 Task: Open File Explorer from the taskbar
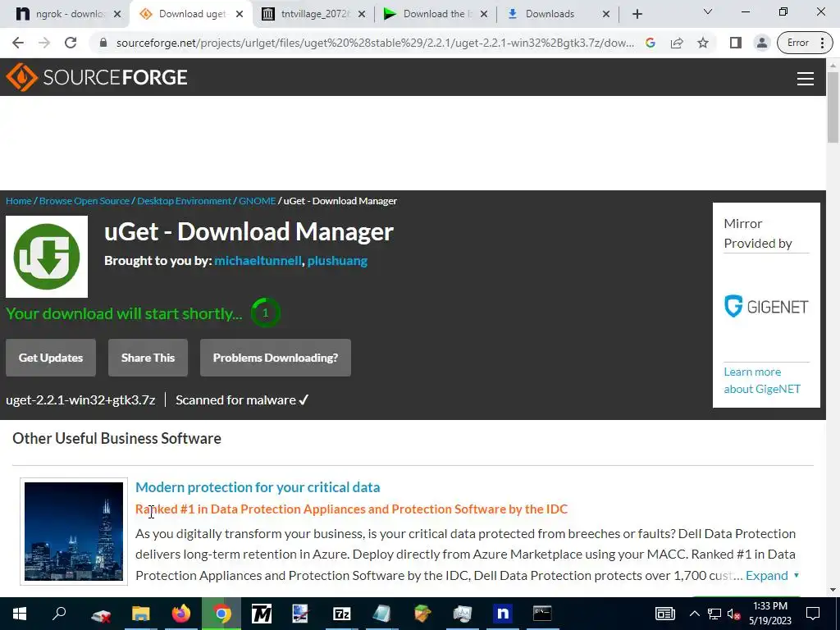click(141, 614)
